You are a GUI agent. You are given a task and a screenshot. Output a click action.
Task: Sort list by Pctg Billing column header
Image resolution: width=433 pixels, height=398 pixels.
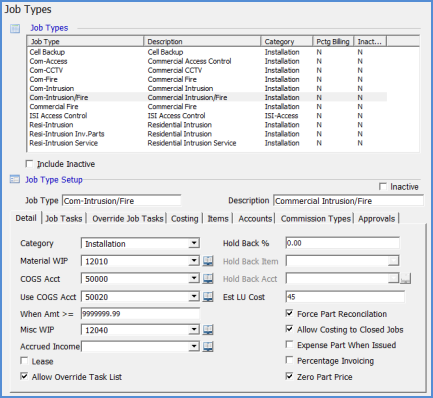point(333,41)
